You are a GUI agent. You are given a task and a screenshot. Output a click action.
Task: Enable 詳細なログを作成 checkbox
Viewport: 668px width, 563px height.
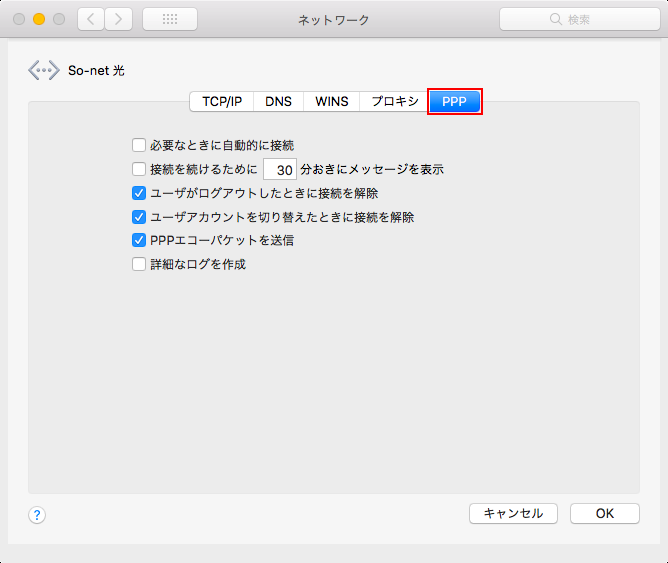(x=139, y=265)
